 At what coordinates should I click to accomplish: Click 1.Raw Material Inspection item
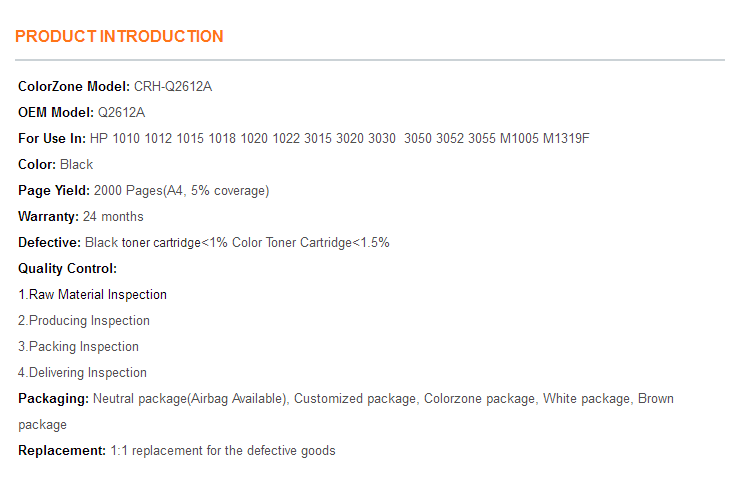93,295
